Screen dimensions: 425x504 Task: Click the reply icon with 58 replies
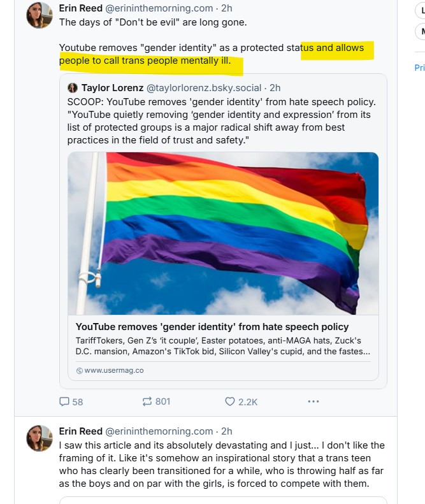[64, 401]
